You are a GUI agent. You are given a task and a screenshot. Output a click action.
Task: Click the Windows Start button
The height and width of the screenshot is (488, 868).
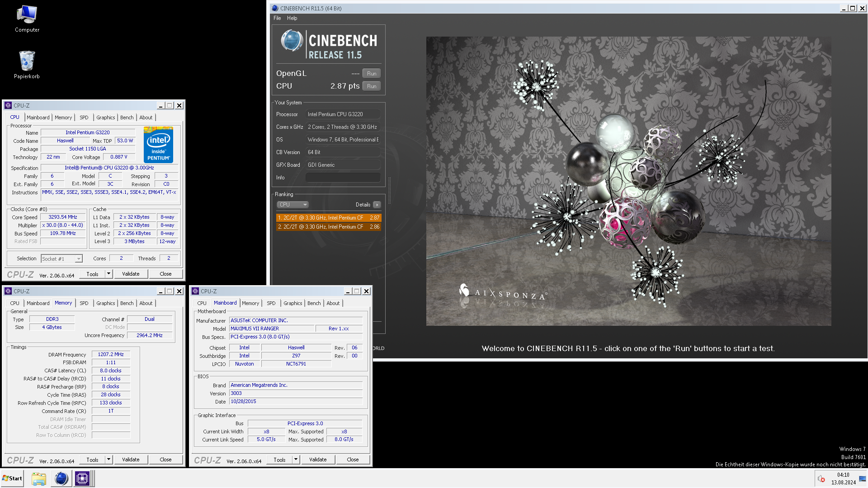(x=12, y=479)
